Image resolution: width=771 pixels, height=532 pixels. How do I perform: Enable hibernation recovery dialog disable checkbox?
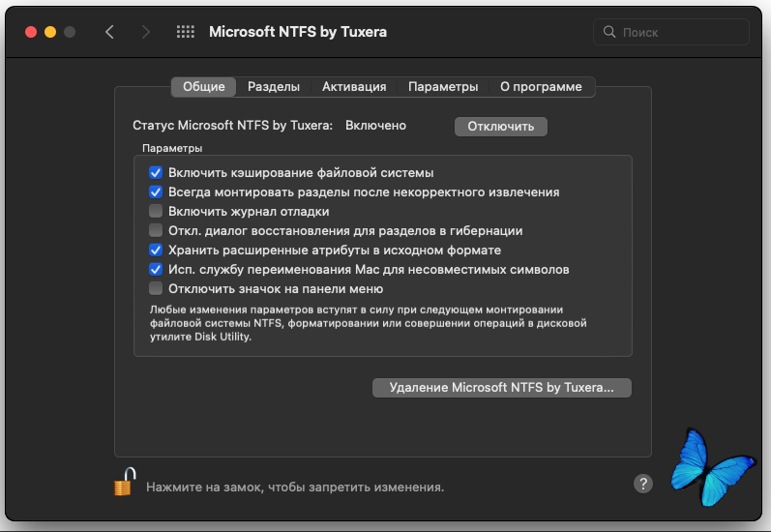click(x=156, y=230)
